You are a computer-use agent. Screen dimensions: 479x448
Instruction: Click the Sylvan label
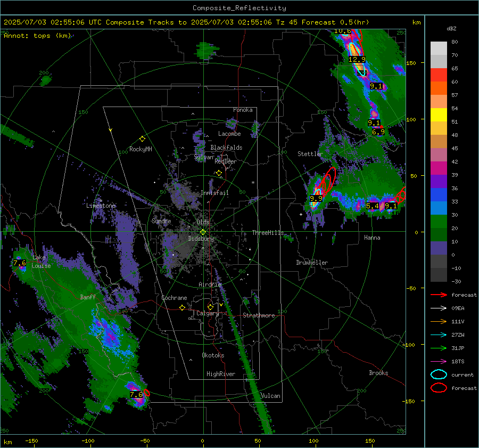(x=204, y=157)
